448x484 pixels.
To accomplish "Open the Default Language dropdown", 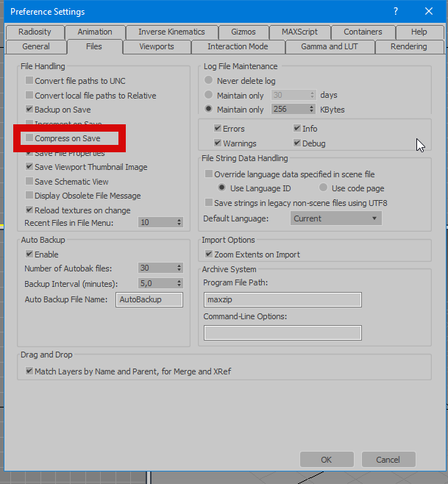I will click(336, 218).
